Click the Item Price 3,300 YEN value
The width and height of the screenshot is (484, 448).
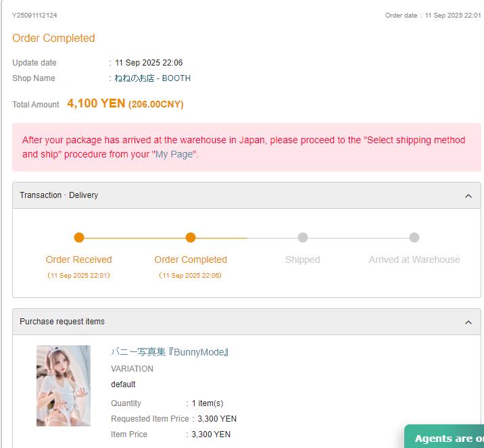click(211, 434)
